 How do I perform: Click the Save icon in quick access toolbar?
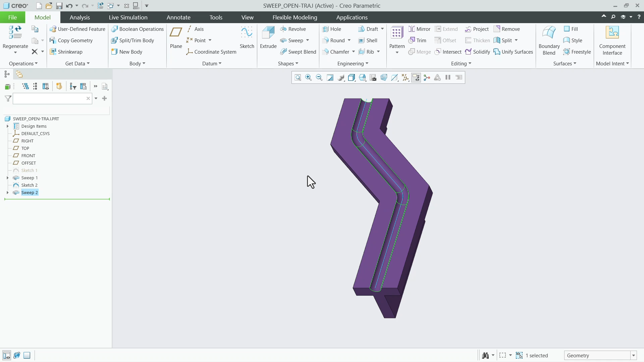point(59,6)
